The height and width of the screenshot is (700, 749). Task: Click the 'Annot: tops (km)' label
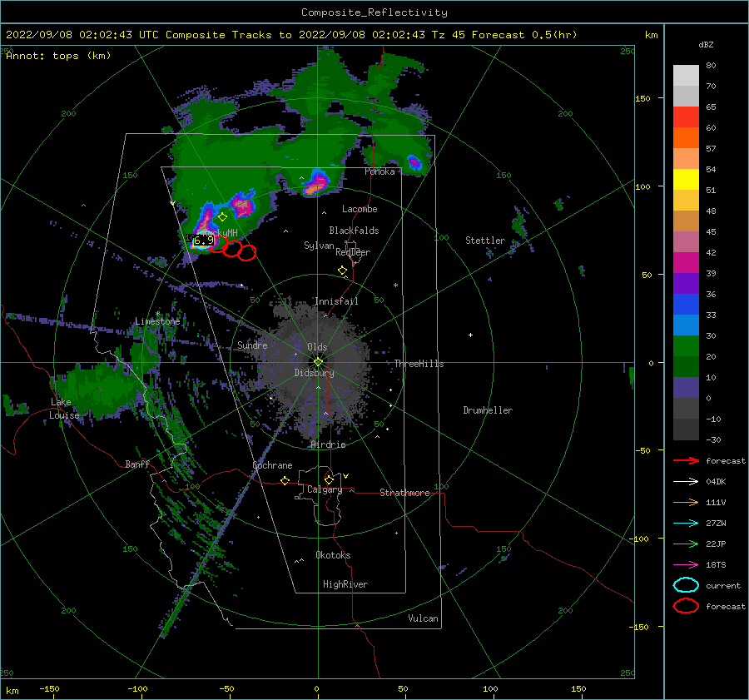(58, 56)
